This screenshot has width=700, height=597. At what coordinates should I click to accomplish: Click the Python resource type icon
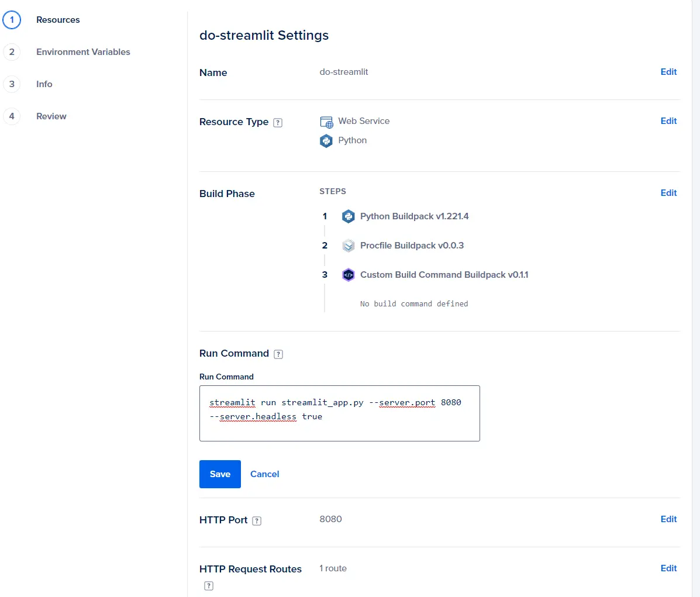tap(326, 141)
